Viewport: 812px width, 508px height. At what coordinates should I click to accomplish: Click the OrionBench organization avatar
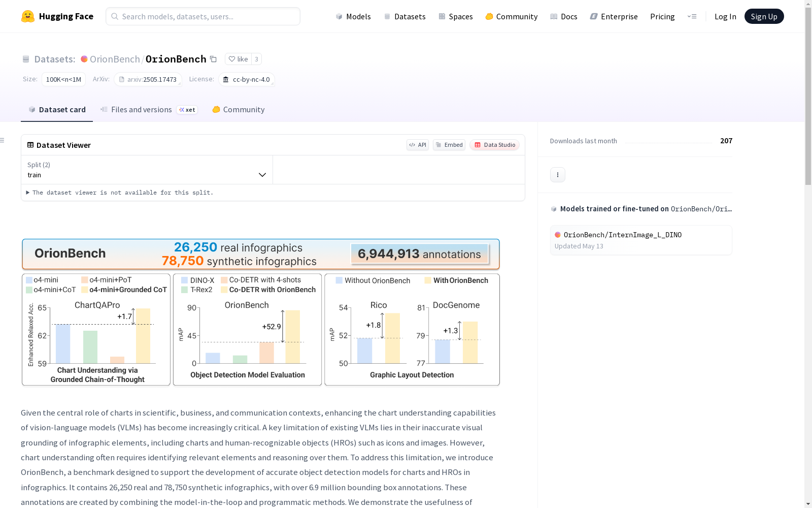[x=84, y=59]
